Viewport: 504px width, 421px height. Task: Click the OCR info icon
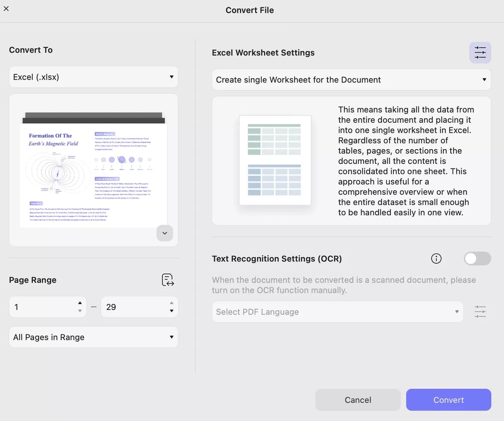[x=436, y=259]
